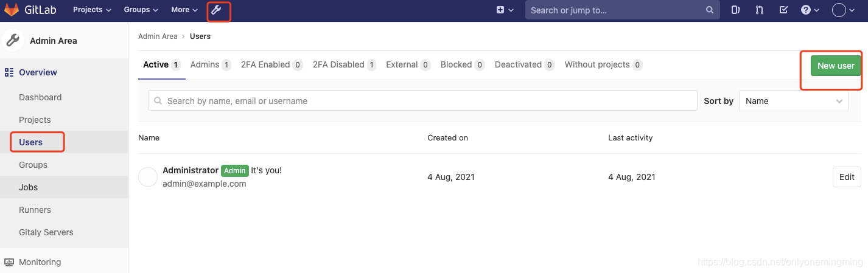Expand the chevron next to the plus icon
The width and height of the screenshot is (868, 273).
pyautogui.click(x=511, y=10)
